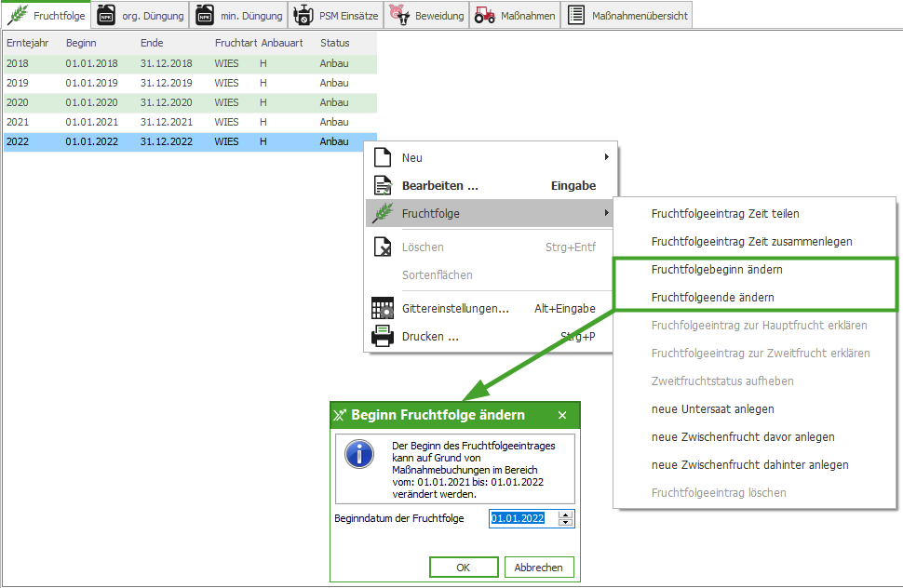Click the Beweidung cow icon
The height and width of the screenshot is (588, 903).
click(399, 15)
